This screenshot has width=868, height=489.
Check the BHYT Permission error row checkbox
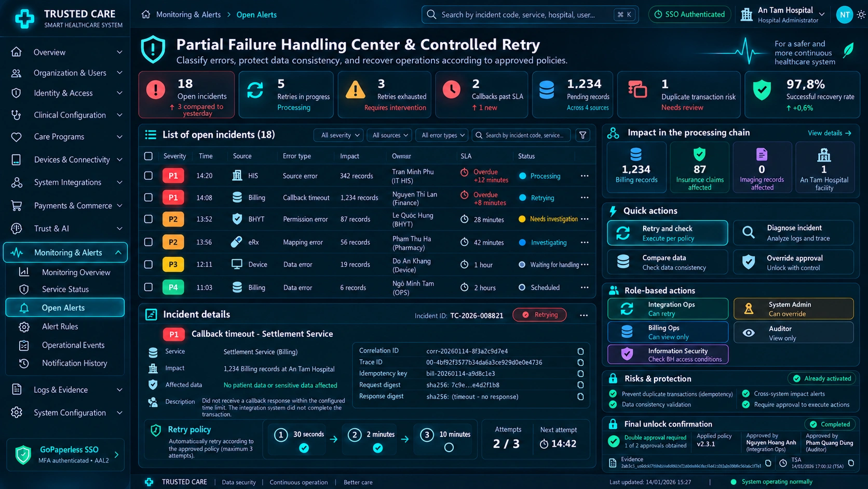click(x=148, y=219)
